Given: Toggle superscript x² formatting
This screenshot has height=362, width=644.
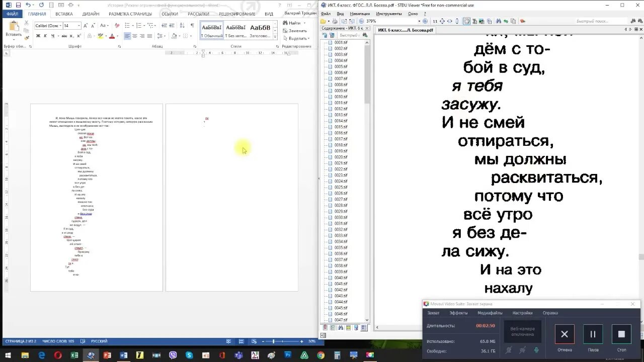Looking at the screenshot, I should tap(79, 36).
